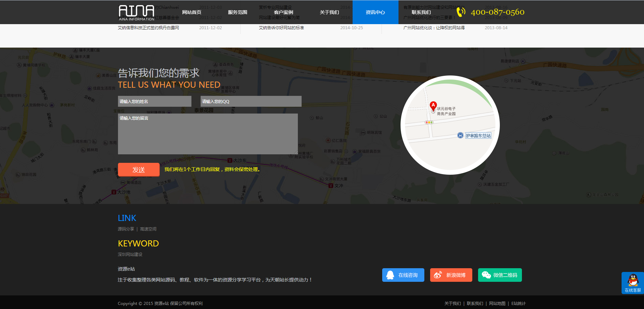Click the red A map marker
Screen dimensions: 644x309
(433, 106)
